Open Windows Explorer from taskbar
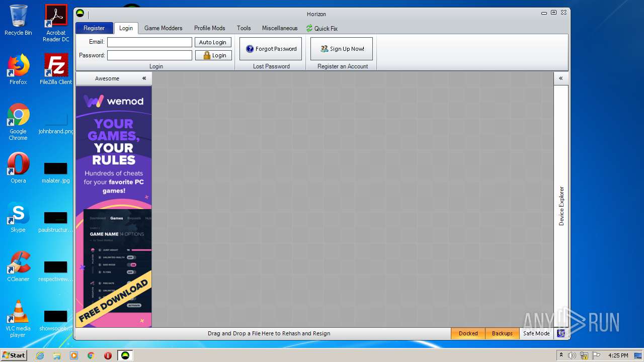Screen dimensions: 644x362 point(57,355)
